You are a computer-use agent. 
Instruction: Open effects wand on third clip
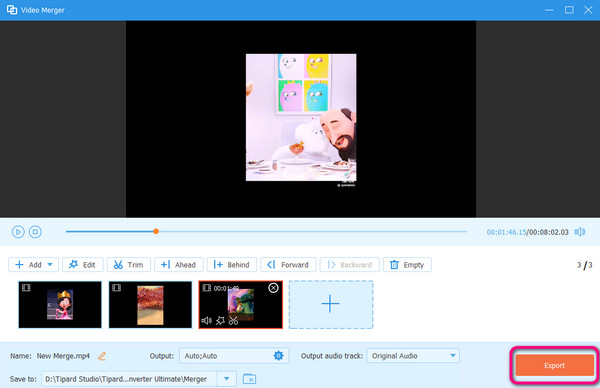pos(220,320)
